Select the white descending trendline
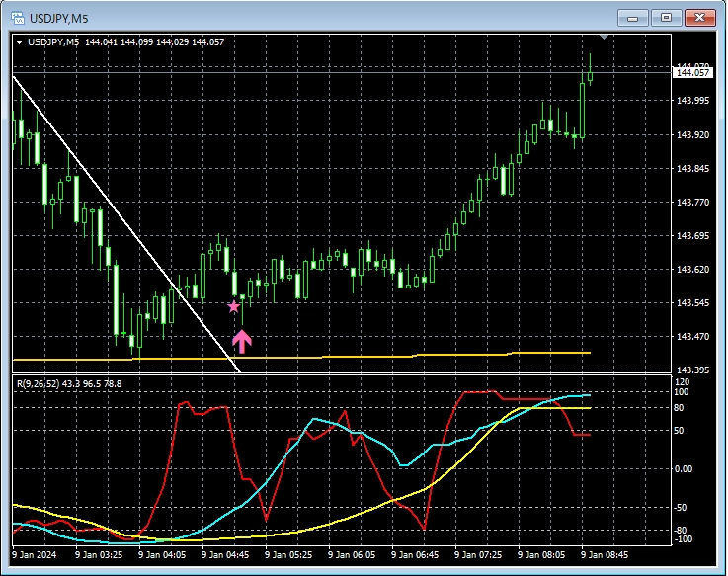728x576 pixels. coord(125,223)
